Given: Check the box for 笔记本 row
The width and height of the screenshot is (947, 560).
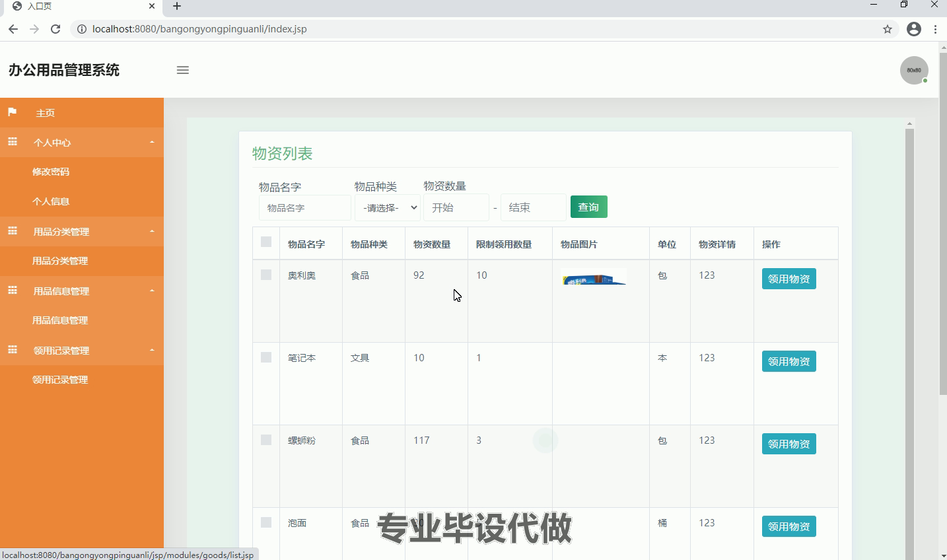Looking at the screenshot, I should (x=266, y=357).
